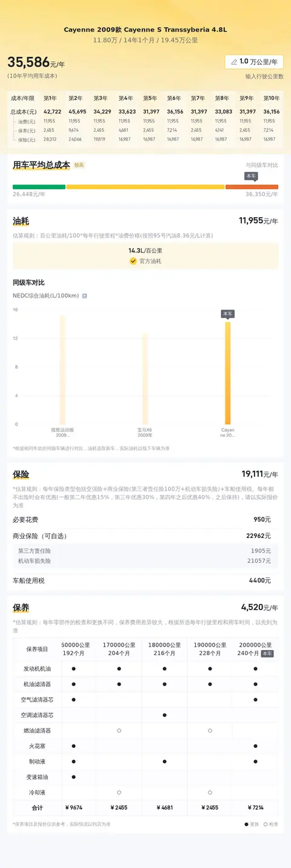Expand the 必要花费 950元 row
Viewport: 291px width, 868px height.
145,520
